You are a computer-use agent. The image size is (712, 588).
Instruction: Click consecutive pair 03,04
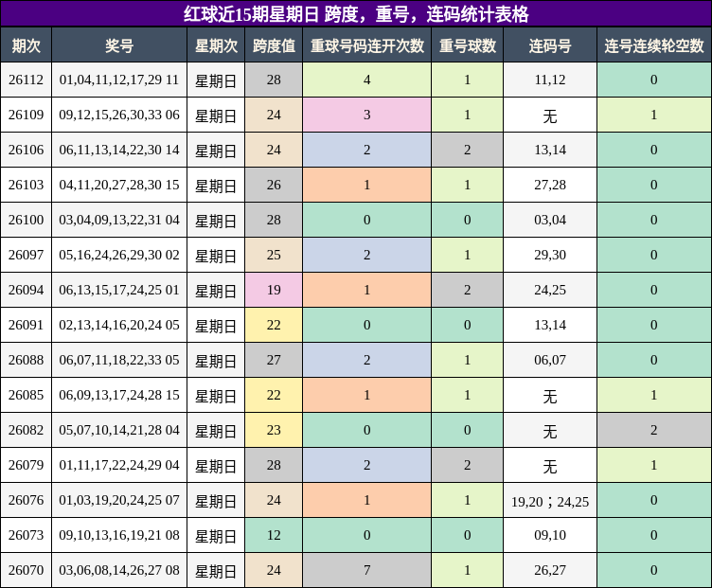[x=550, y=220]
